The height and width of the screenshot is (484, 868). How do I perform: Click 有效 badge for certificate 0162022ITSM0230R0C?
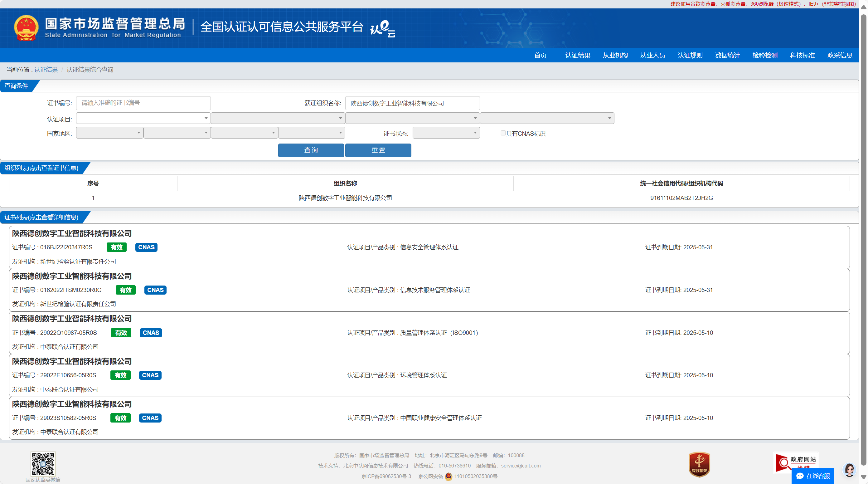pyautogui.click(x=125, y=290)
